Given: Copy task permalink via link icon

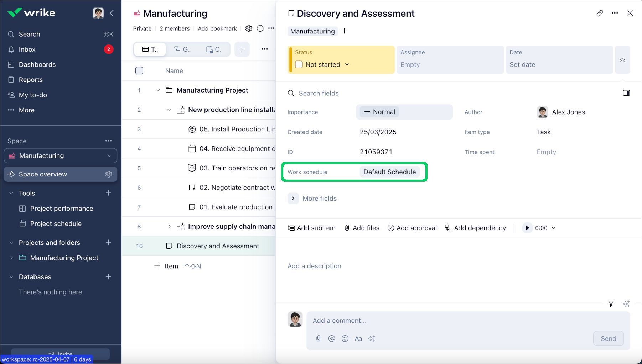Looking at the screenshot, I should [600, 13].
